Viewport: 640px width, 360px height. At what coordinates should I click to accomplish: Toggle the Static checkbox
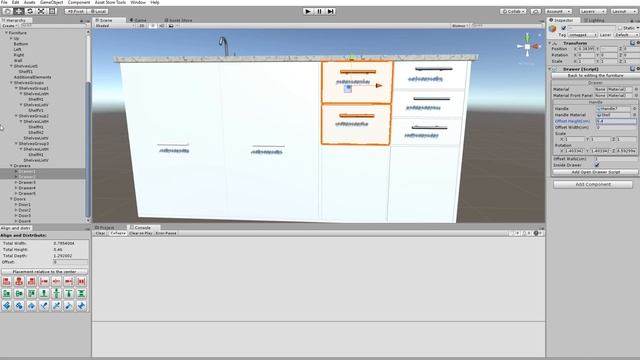coord(620,28)
